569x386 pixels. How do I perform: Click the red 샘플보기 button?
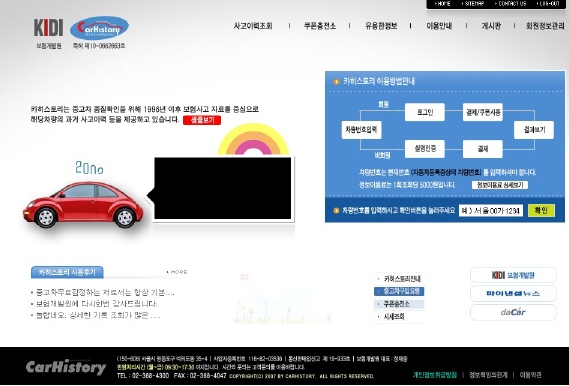click(202, 120)
